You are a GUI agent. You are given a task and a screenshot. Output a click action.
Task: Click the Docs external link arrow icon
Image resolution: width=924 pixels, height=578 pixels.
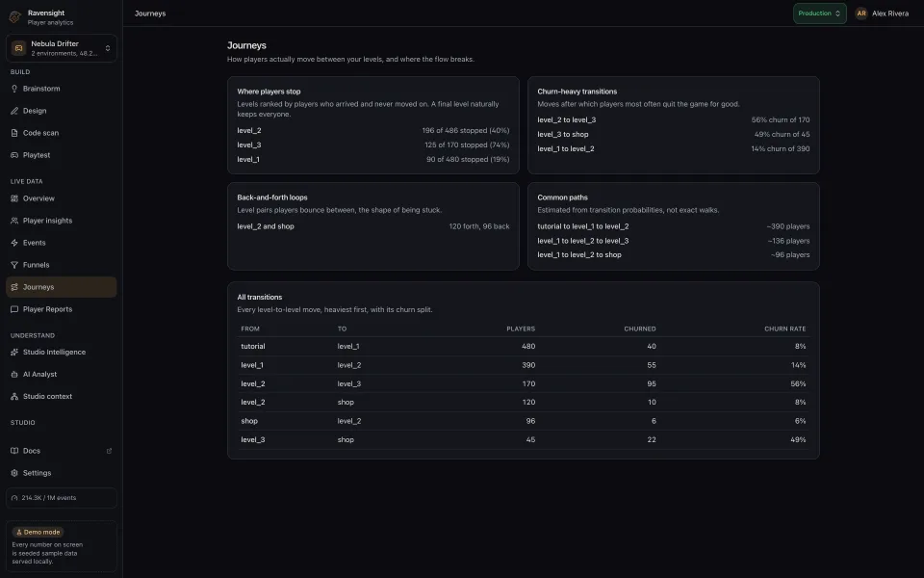(x=109, y=451)
